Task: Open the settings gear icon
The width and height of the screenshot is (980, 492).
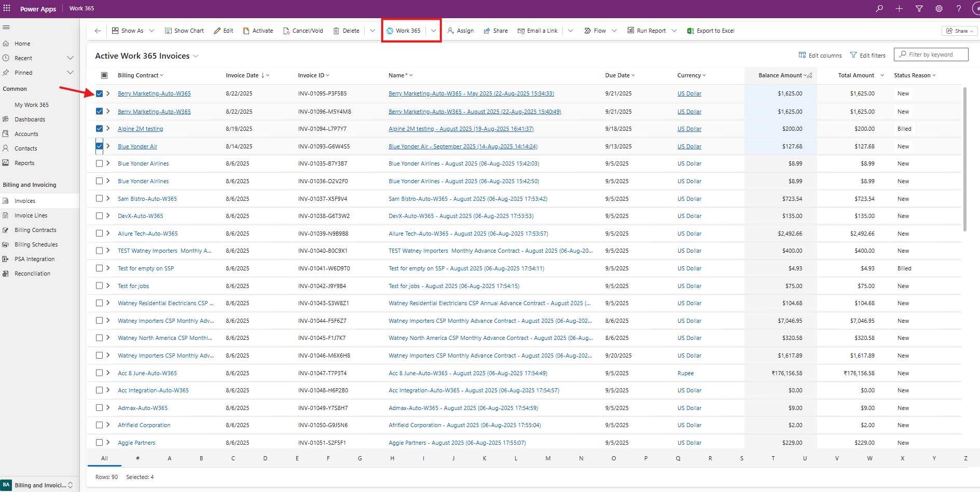Action: [x=939, y=8]
